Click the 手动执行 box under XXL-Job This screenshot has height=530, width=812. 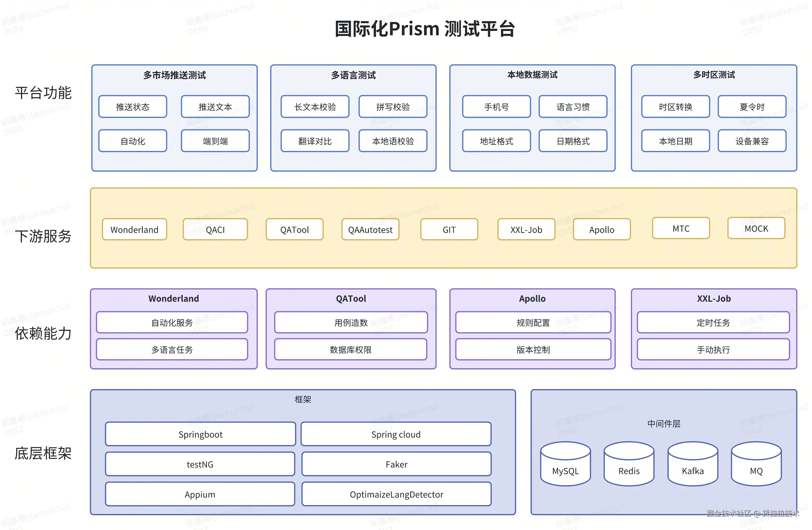[713, 349]
